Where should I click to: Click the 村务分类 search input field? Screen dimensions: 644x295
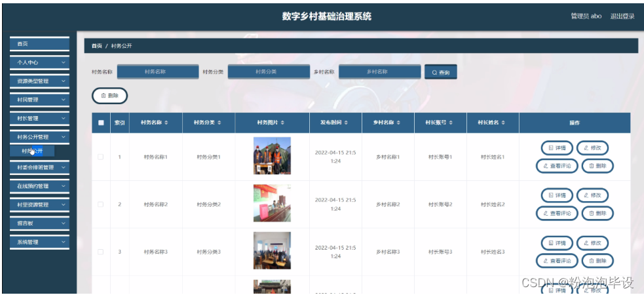pos(265,71)
